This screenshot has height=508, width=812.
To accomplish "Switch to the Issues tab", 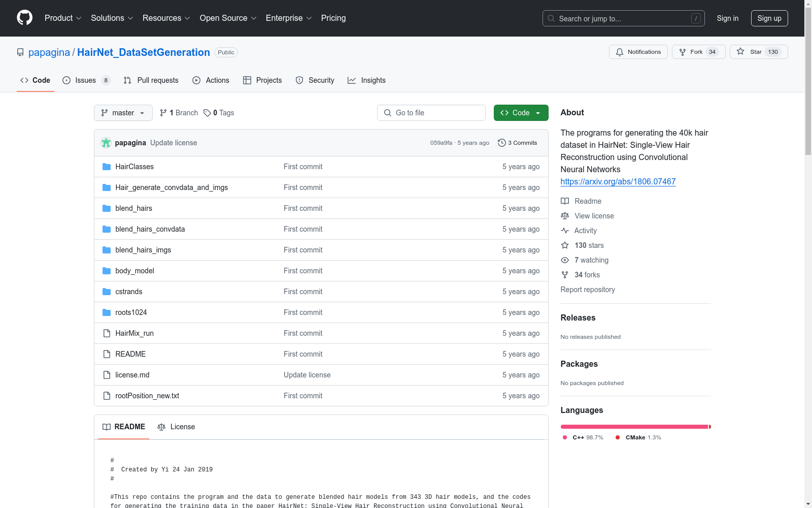I will [x=86, y=80].
